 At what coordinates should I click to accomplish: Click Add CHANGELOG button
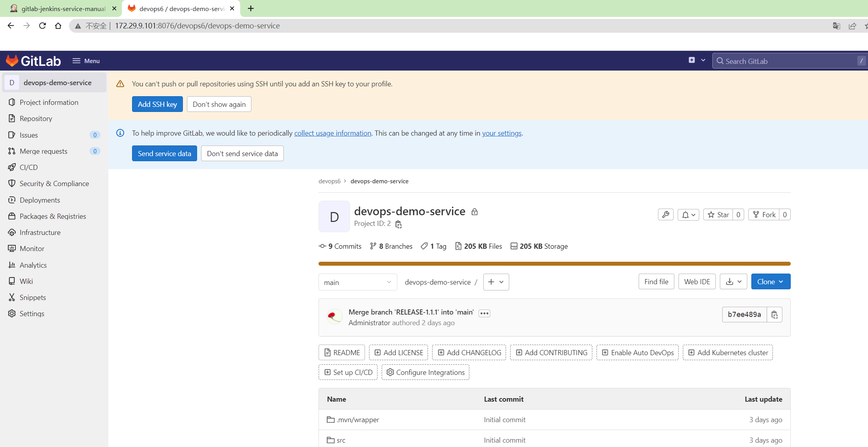469,352
